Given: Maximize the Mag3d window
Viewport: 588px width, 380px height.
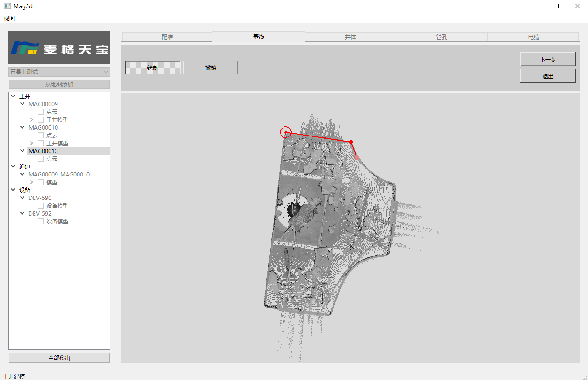Looking at the screenshot, I should click(556, 6).
